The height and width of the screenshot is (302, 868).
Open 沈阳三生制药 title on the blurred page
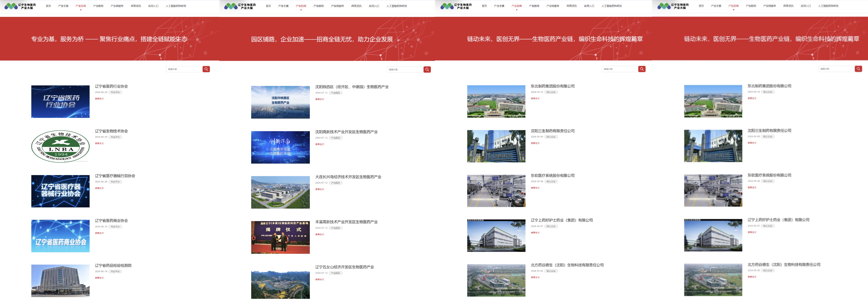[x=769, y=131]
